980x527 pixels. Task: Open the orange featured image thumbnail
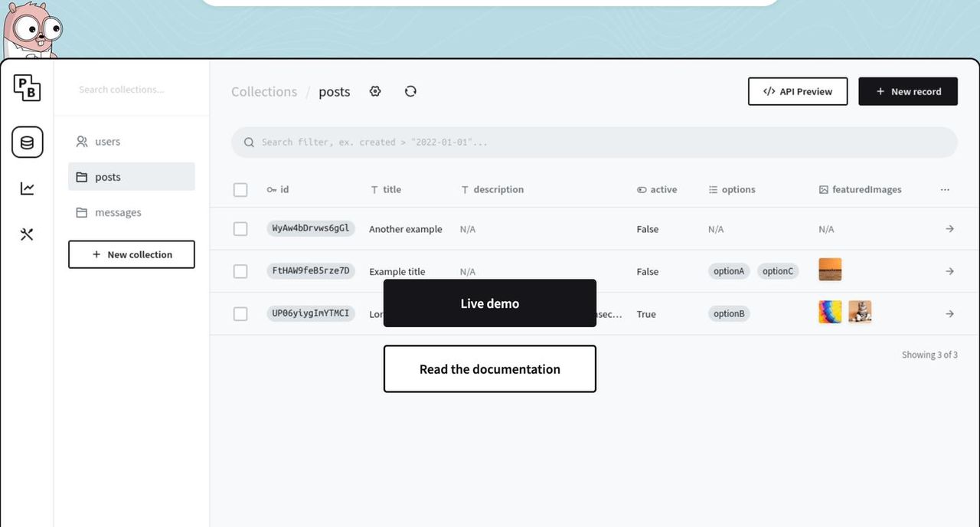click(x=830, y=270)
